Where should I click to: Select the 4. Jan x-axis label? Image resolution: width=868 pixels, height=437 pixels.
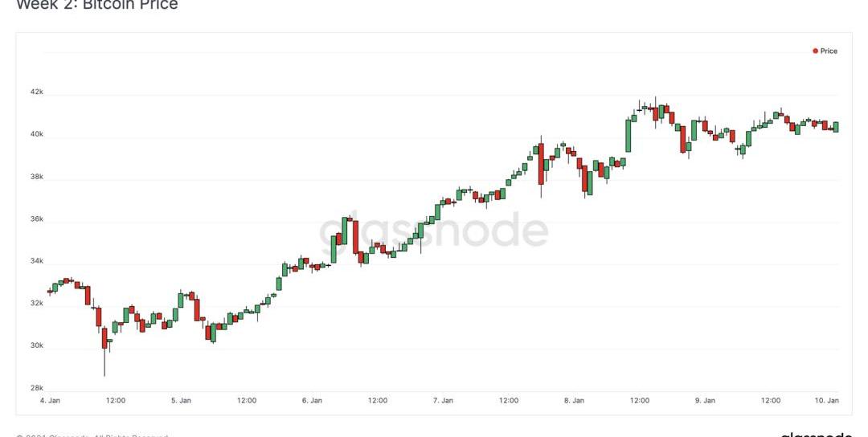tap(50, 400)
